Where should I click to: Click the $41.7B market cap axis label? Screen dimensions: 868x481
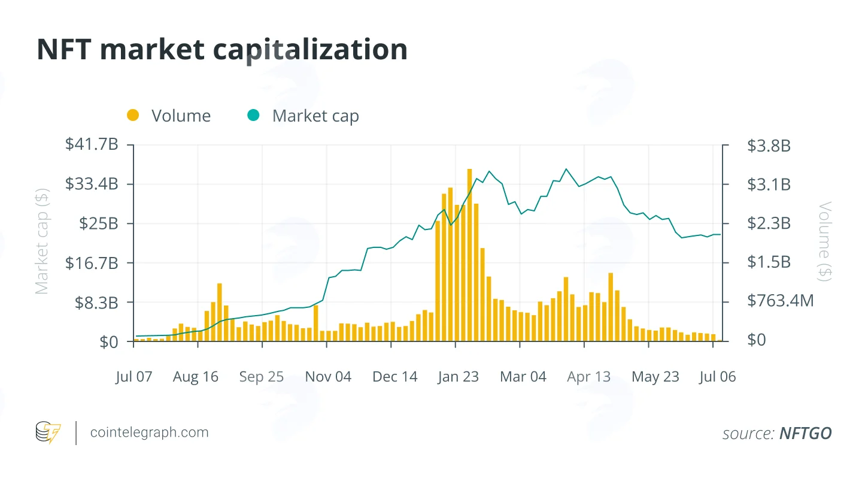pos(90,144)
